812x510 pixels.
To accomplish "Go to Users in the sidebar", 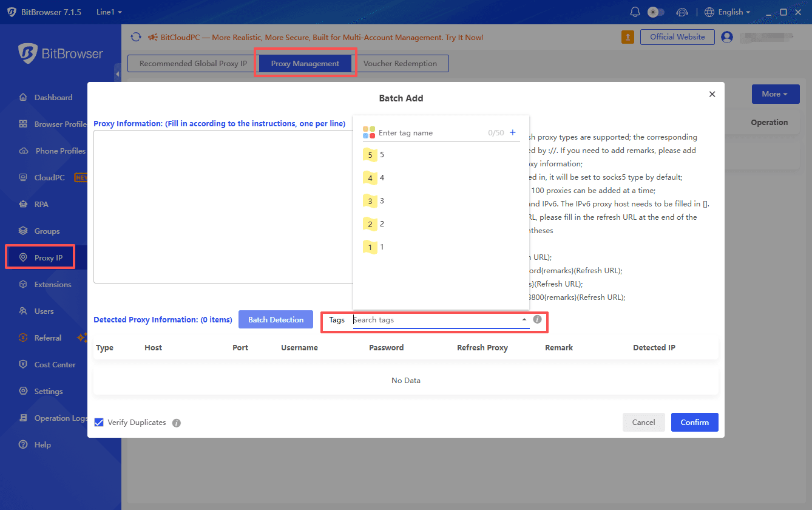I will [36, 311].
